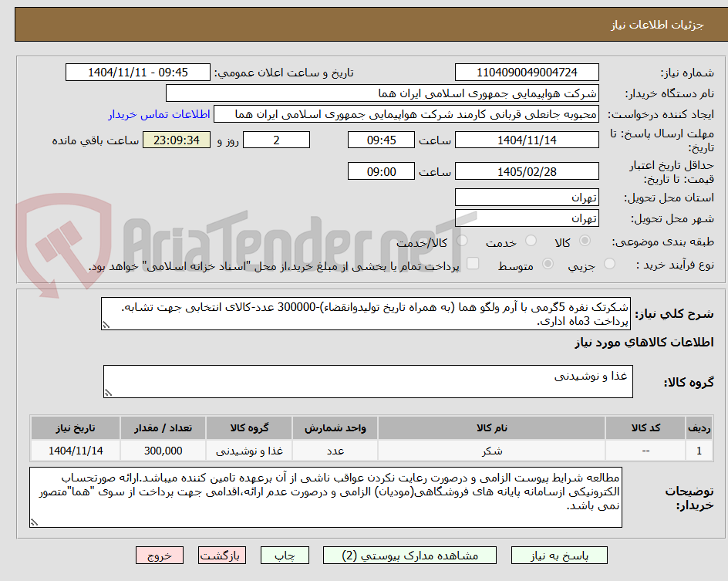728x581 pixels.
Task: Click the واحد شمارش column header
Action: tap(335, 427)
